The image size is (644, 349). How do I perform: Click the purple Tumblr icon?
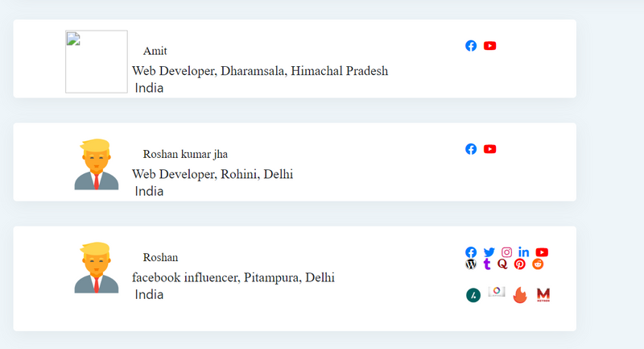click(487, 264)
